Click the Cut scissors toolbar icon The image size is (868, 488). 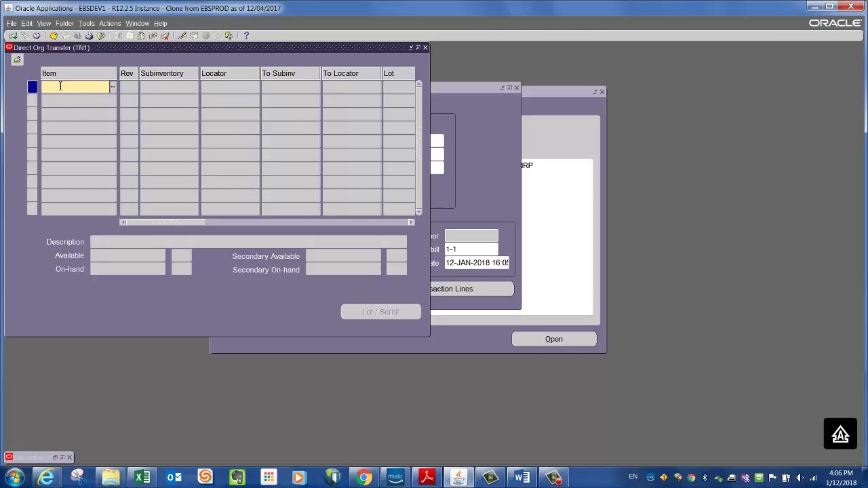(x=118, y=35)
